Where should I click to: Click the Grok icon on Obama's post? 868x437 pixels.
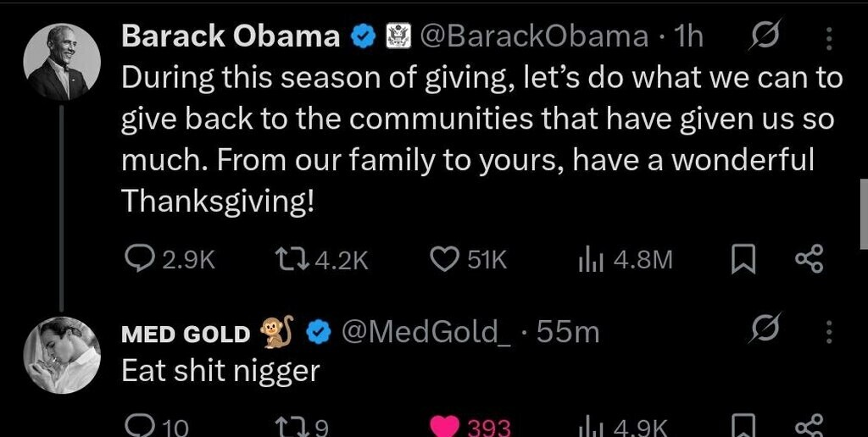point(765,37)
